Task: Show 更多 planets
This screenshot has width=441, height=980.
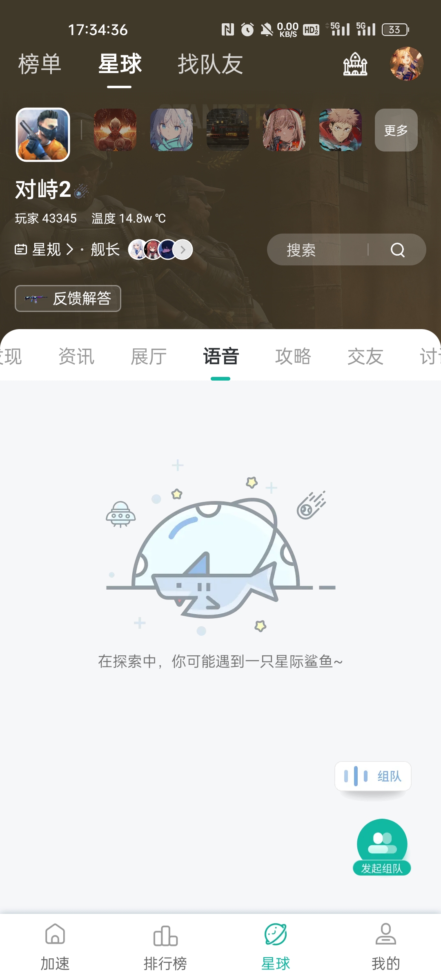Action: coord(396,130)
